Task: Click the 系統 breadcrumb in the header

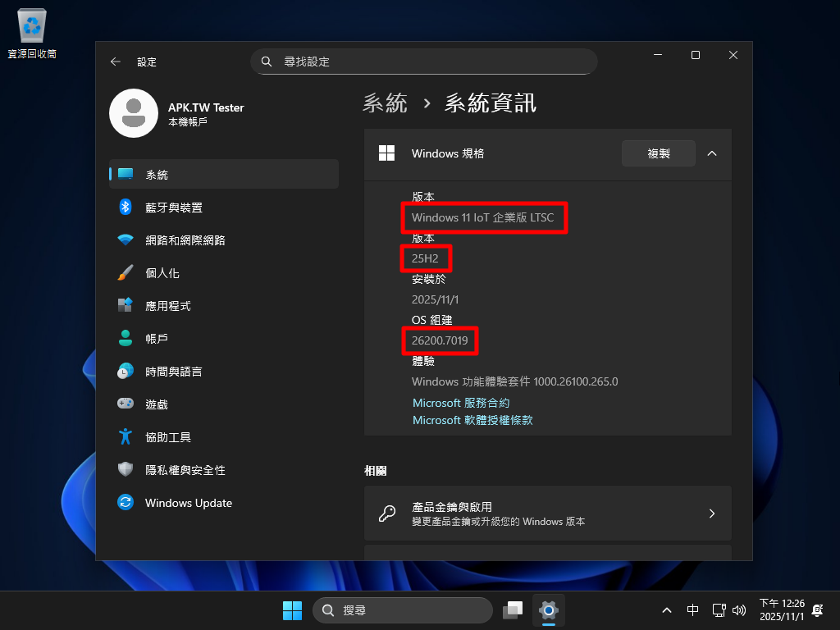Action: (385, 103)
